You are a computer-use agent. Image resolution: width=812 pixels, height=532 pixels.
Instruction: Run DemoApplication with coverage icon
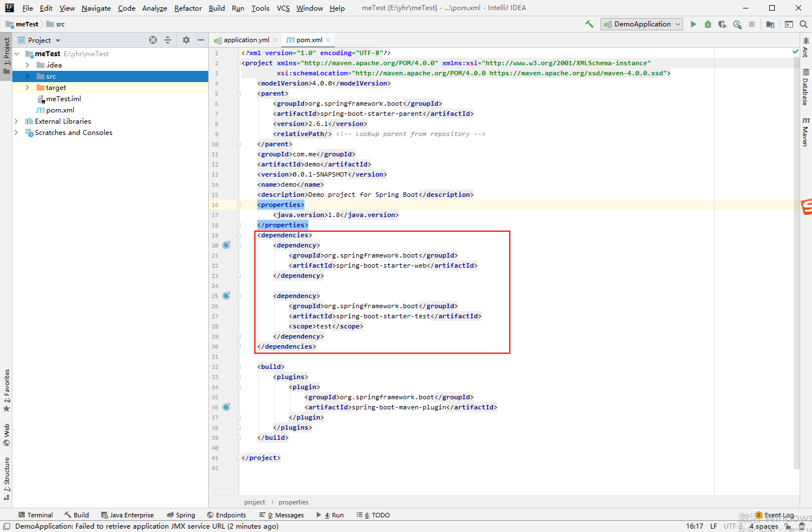pos(723,24)
